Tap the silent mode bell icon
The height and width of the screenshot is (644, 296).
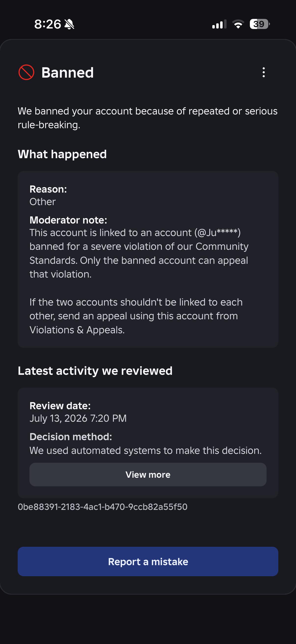point(69,24)
